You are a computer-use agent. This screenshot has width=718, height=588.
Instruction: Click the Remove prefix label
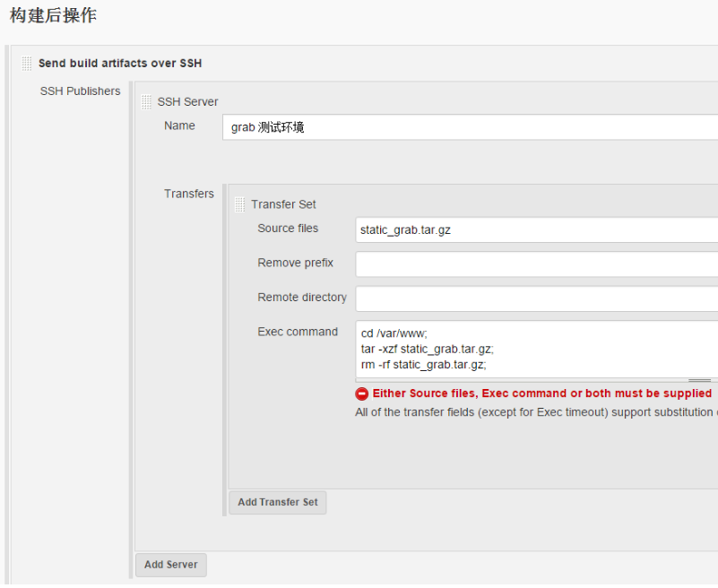[x=295, y=263]
